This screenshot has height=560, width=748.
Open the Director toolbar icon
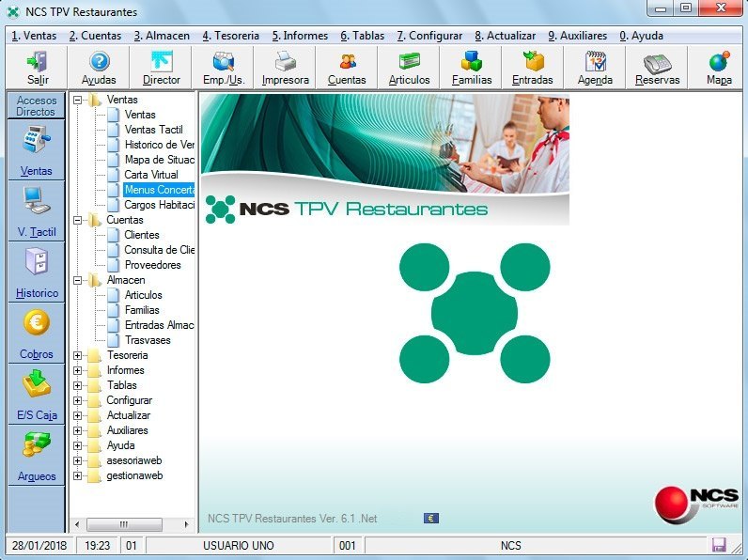click(x=161, y=68)
